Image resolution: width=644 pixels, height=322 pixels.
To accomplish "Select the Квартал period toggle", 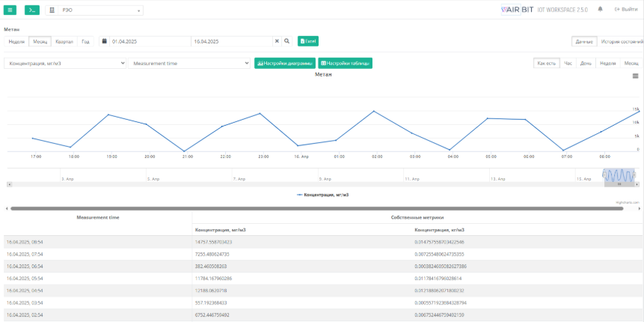I will click(x=64, y=41).
